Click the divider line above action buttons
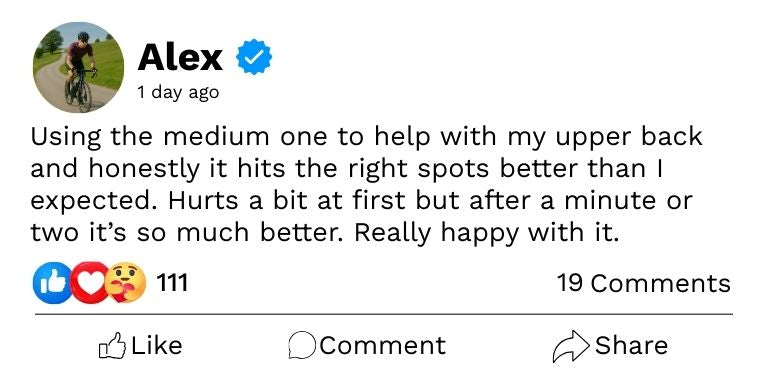The height and width of the screenshot is (384, 768). [384, 314]
